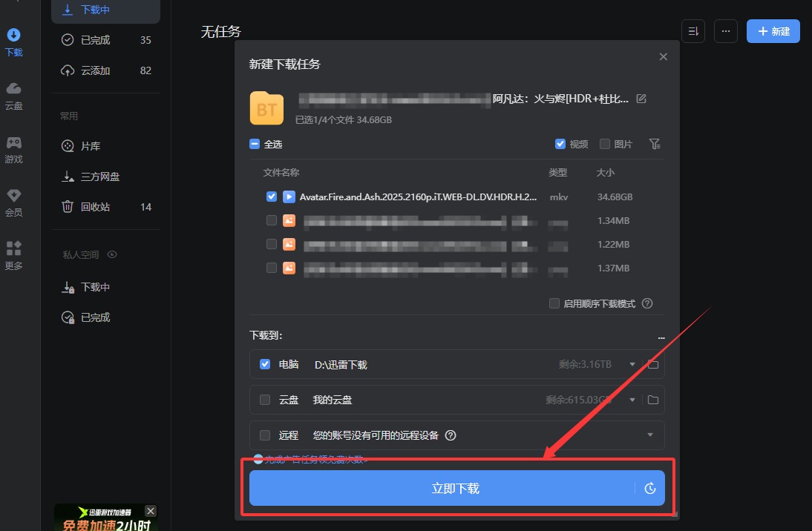Toggle the 全选 select all checkbox
This screenshot has width=812, height=531.
tap(255, 144)
